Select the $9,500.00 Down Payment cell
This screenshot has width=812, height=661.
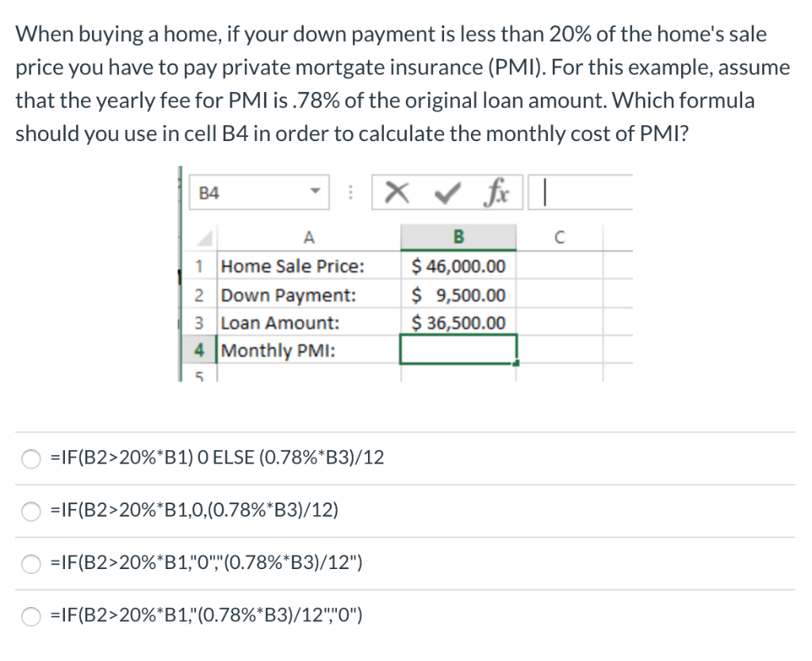458,294
